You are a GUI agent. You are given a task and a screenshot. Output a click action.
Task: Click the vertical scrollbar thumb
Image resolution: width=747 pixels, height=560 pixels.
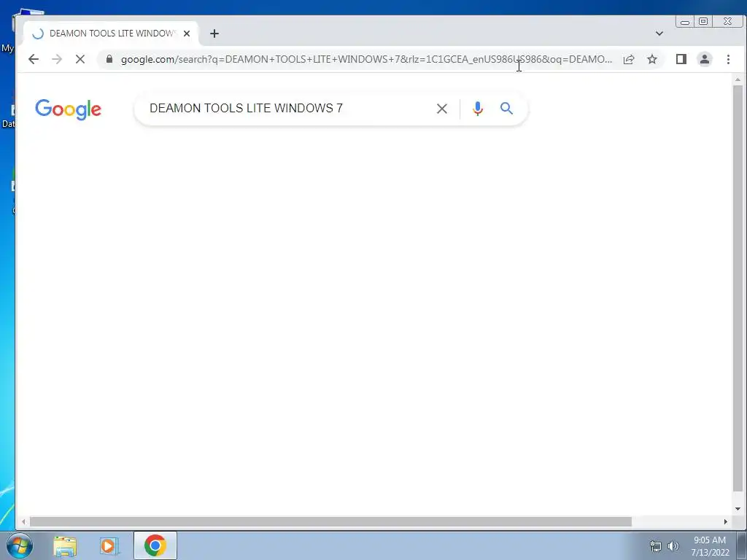(738, 288)
